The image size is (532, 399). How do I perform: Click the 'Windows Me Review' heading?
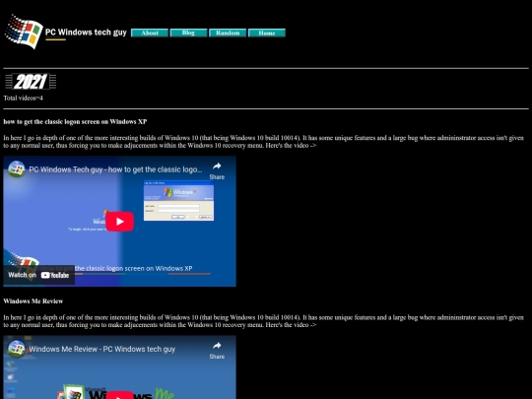click(33, 300)
